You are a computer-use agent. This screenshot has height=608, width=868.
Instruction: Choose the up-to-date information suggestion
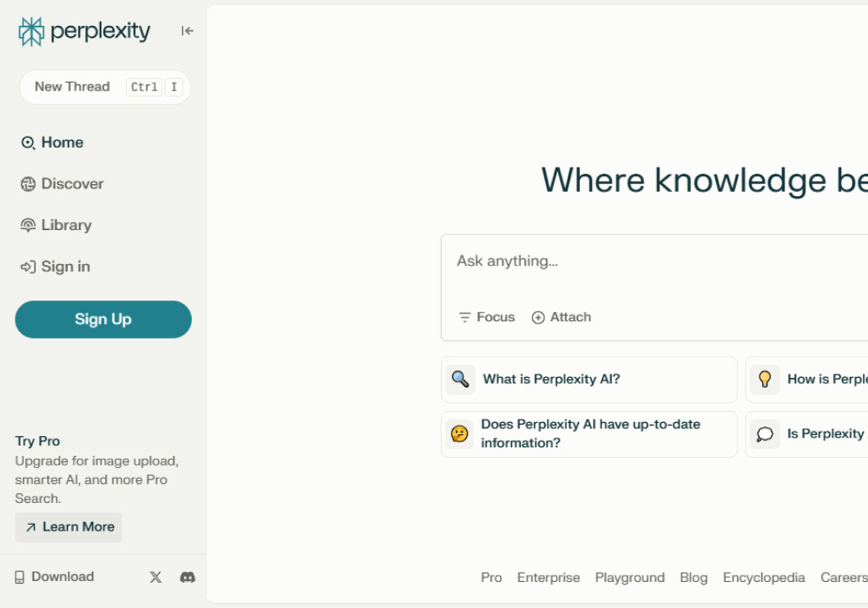click(589, 433)
